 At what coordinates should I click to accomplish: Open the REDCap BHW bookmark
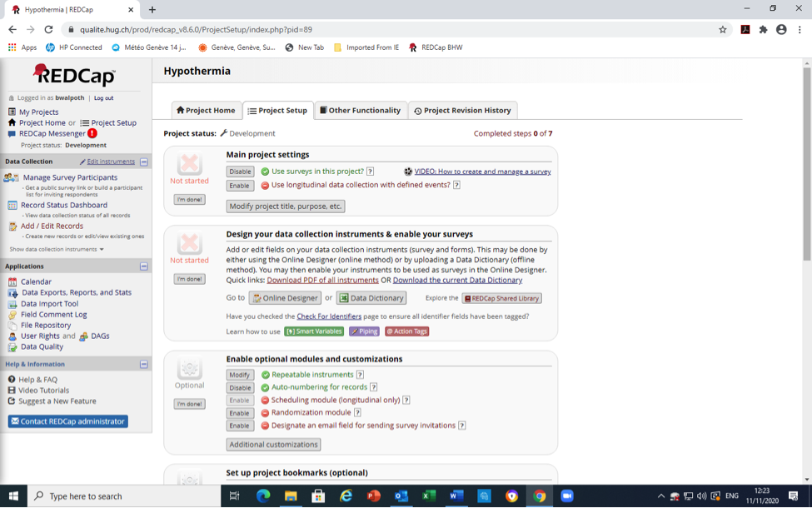point(436,47)
